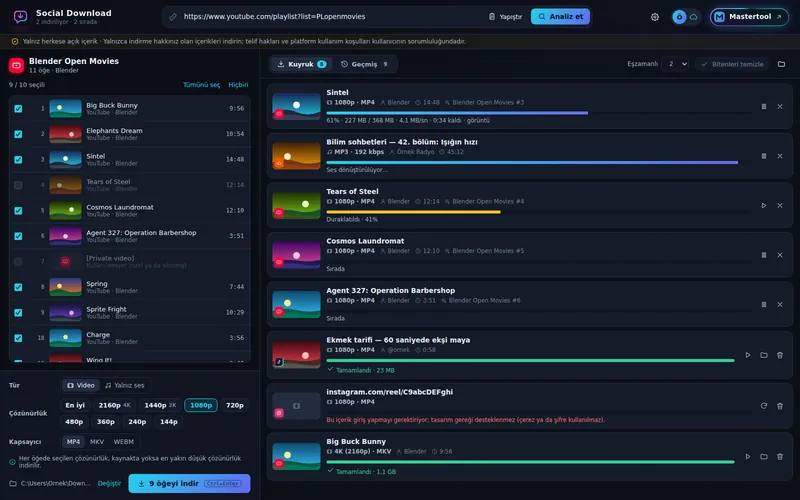800x500 pixels.
Task: Click the Analiz et button
Action: [x=560, y=17]
